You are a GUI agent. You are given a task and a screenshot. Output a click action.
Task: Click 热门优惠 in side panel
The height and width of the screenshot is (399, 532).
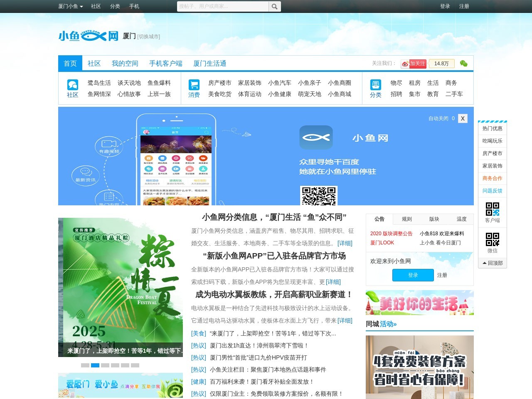[493, 128]
